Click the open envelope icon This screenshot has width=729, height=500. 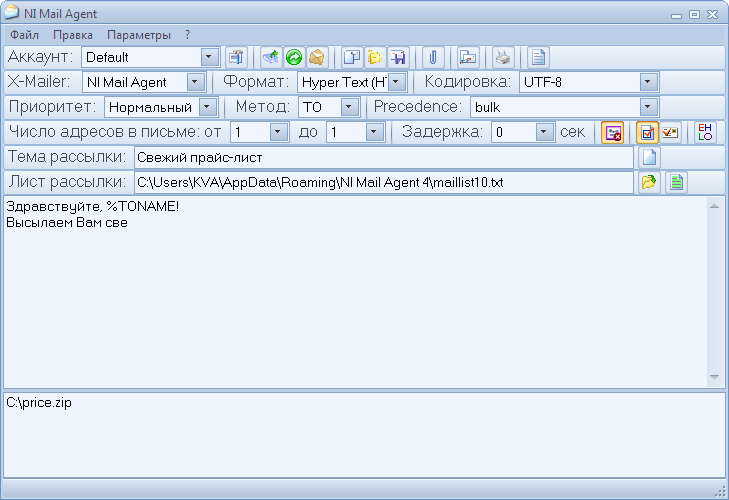click(317, 57)
